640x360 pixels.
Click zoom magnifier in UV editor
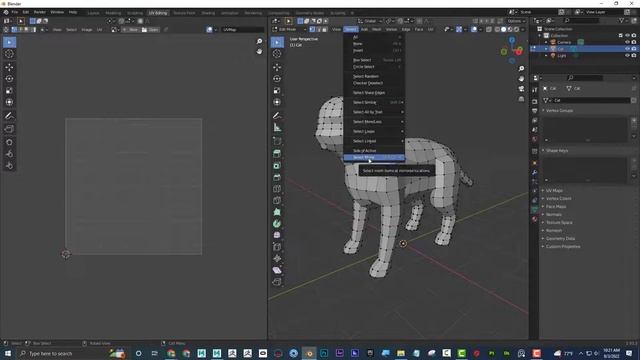tap(259, 41)
